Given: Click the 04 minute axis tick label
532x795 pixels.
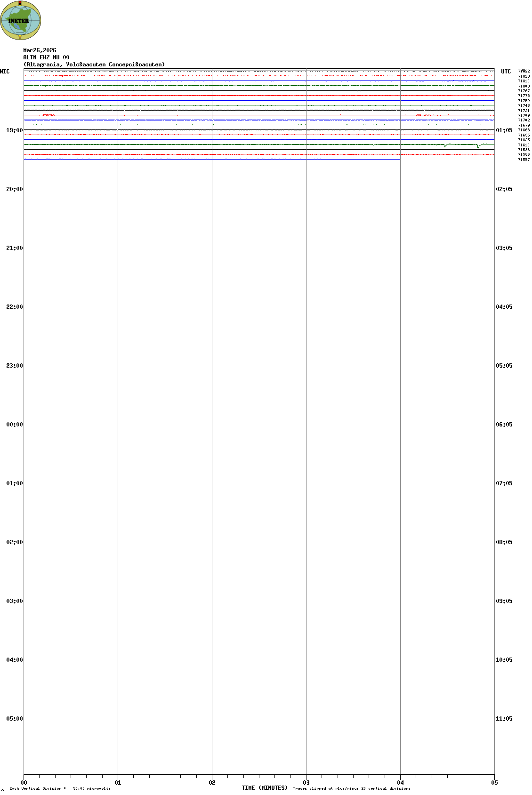Looking at the screenshot, I should tap(400, 783).
